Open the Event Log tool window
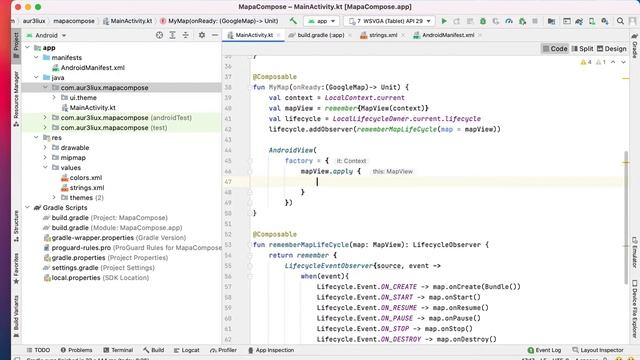Viewport: 640px width, 360px height. [544, 350]
